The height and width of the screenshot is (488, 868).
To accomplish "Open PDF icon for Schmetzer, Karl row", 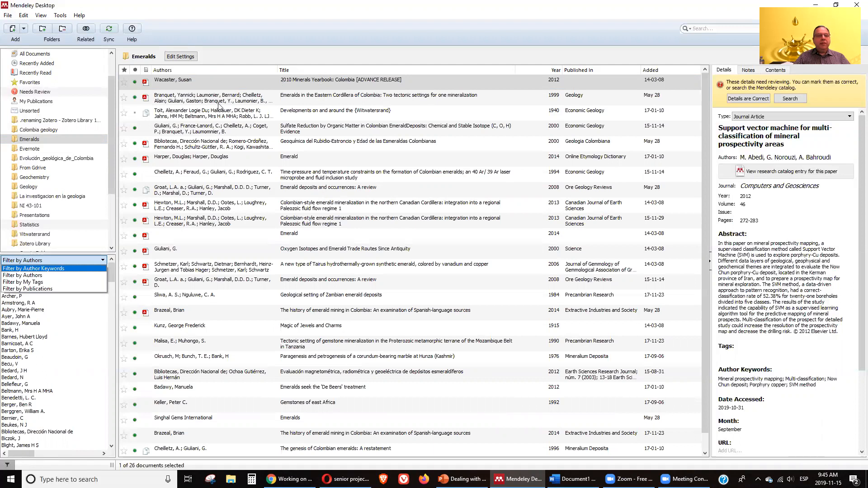I will [145, 267].
